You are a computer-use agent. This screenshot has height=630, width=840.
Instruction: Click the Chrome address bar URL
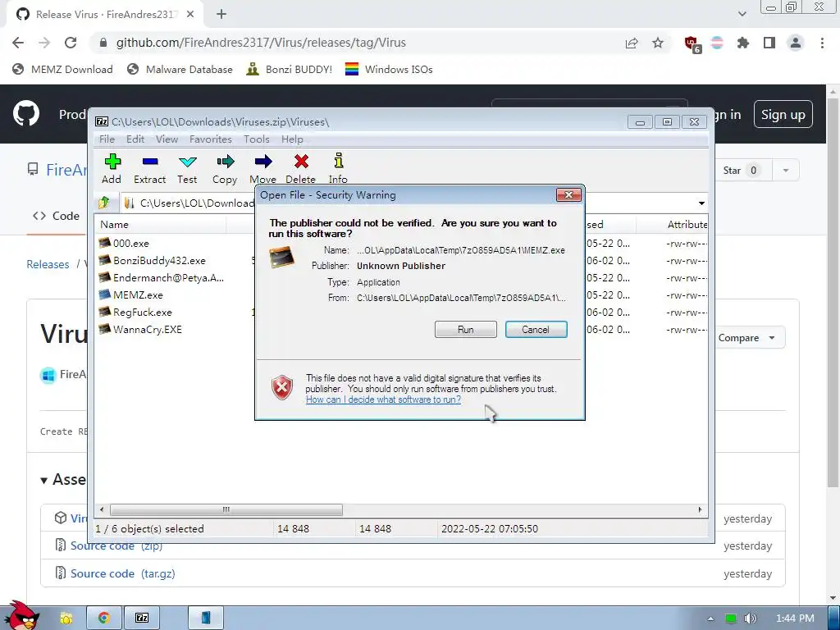click(261, 43)
